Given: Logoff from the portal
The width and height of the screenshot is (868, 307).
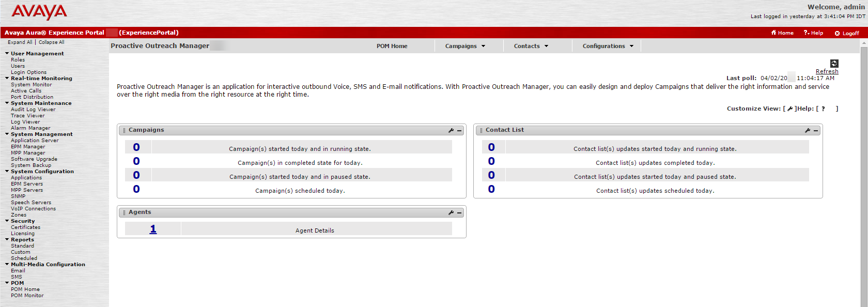Looking at the screenshot, I should (x=847, y=33).
